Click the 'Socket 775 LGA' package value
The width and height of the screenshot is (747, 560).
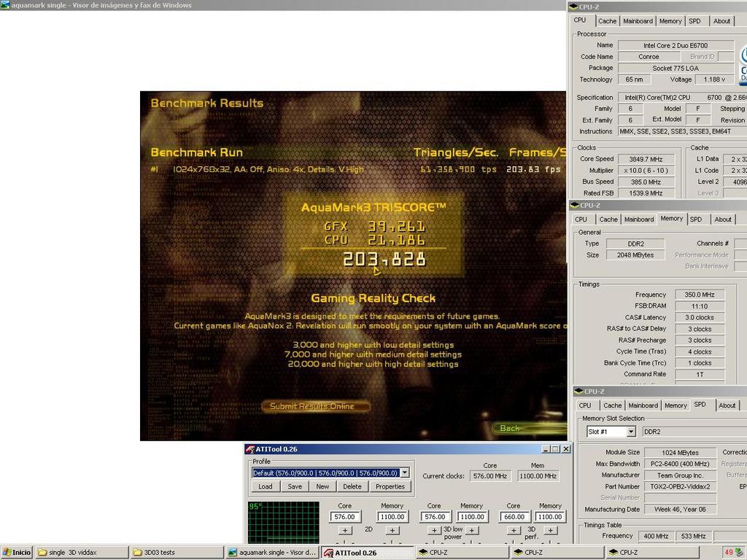pos(676,69)
